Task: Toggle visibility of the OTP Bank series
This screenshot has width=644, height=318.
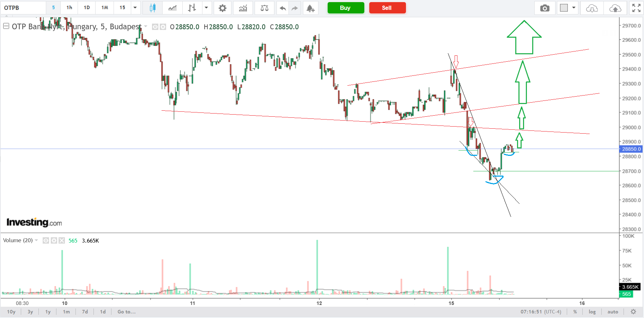Action: point(155,27)
